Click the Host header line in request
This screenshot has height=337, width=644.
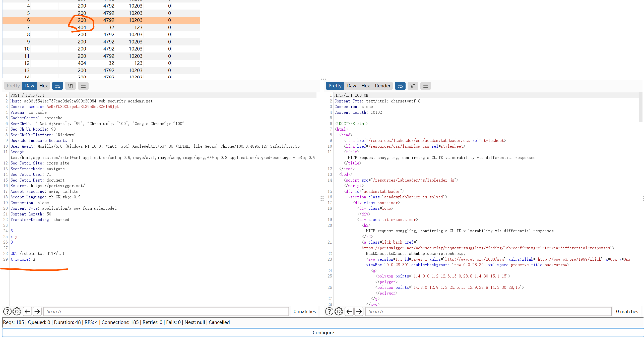pyautogui.click(x=81, y=101)
